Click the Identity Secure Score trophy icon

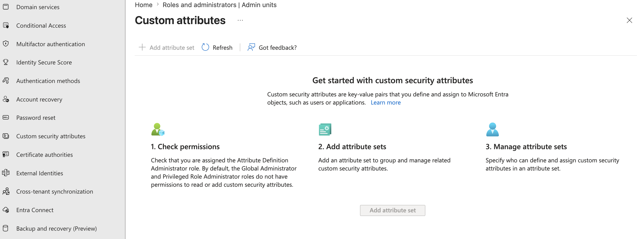6,62
